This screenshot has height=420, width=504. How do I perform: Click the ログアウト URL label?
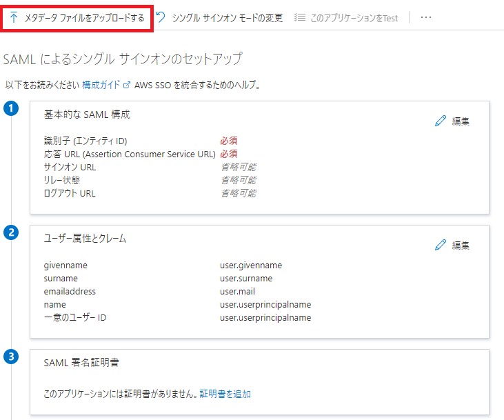tap(70, 193)
